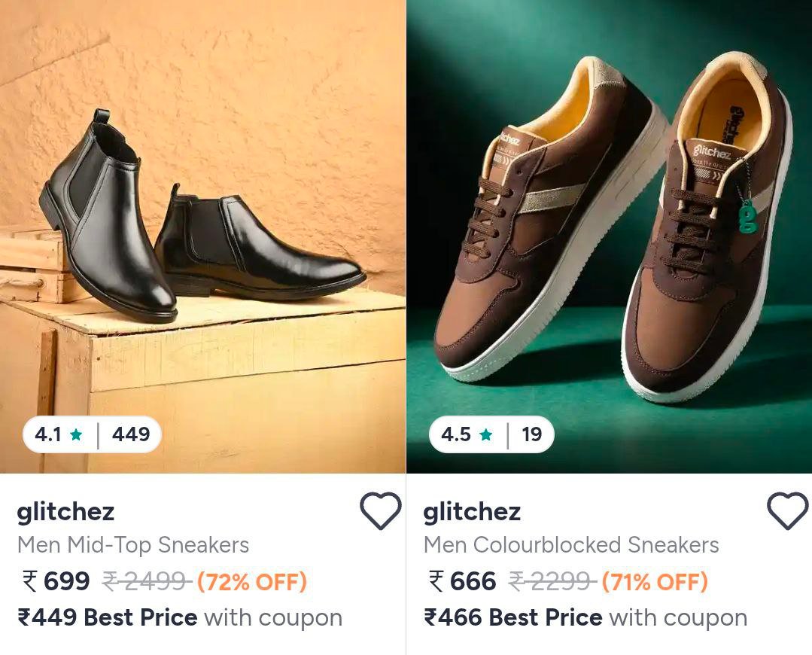This screenshot has height=655, width=812.
Task: Click the ₹699 selling price
Action: tap(56, 581)
